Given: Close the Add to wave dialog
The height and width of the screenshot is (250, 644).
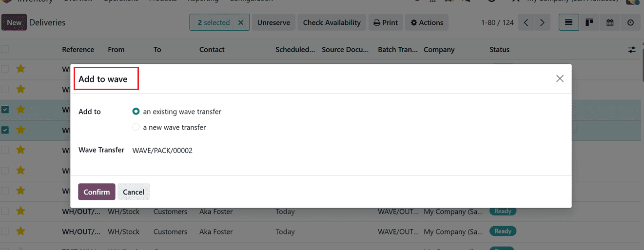Looking at the screenshot, I should 560,78.
